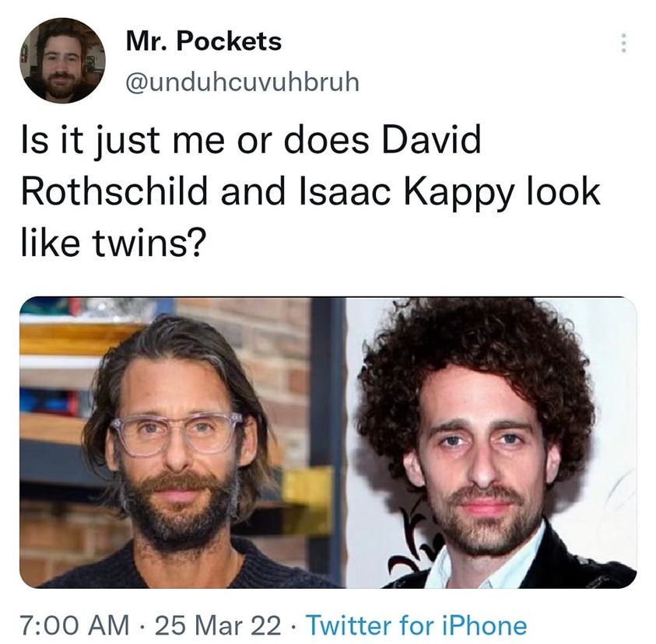Open the right photo of curly-haired man

pyautogui.click(x=492, y=443)
